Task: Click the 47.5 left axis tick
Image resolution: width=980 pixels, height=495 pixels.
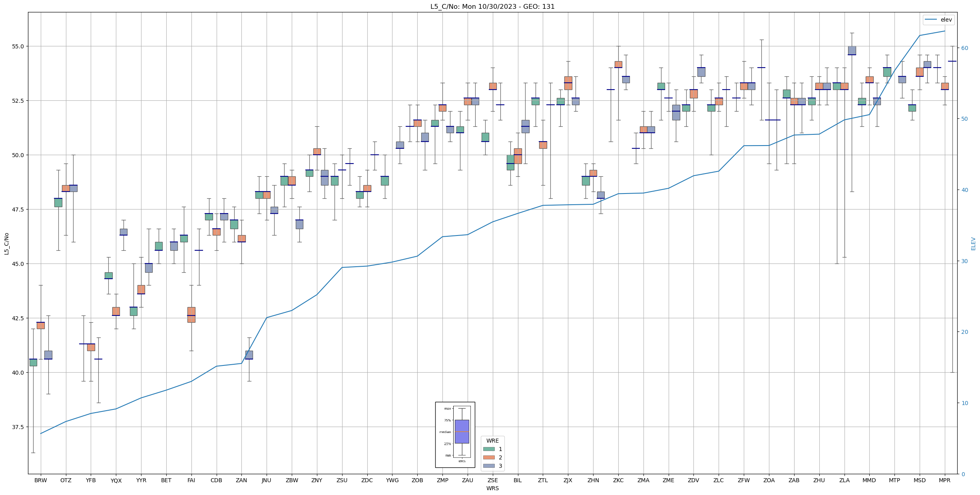Action: 18,210
